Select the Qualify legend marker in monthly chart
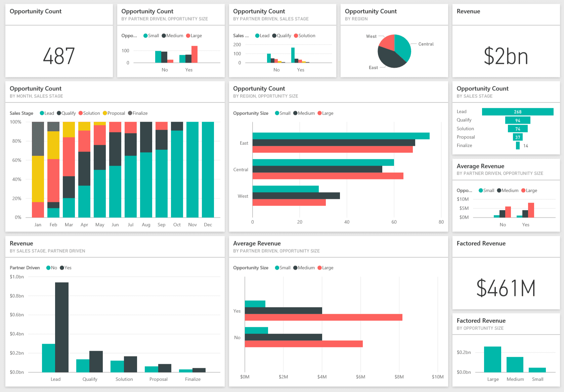The width and height of the screenshot is (564, 392). (59, 113)
